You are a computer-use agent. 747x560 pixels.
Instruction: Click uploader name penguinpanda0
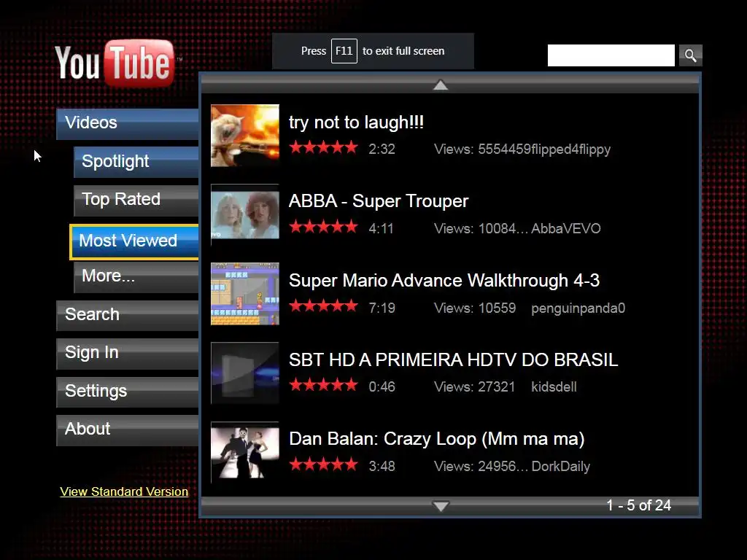tap(578, 308)
